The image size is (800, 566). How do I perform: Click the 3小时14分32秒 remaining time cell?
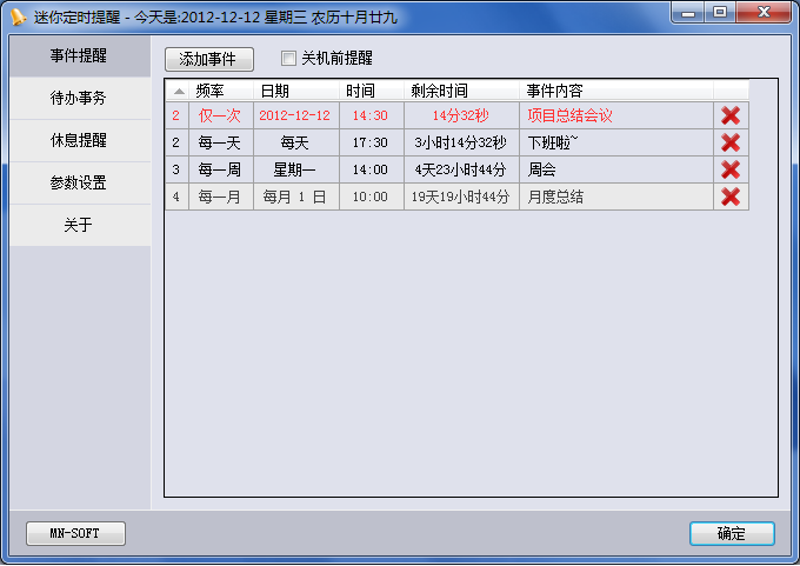click(x=462, y=143)
